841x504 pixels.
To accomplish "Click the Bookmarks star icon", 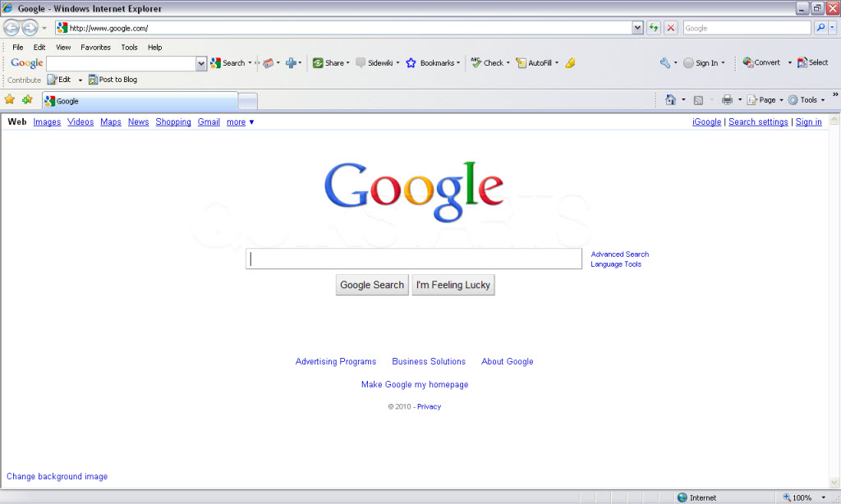I will (x=411, y=62).
